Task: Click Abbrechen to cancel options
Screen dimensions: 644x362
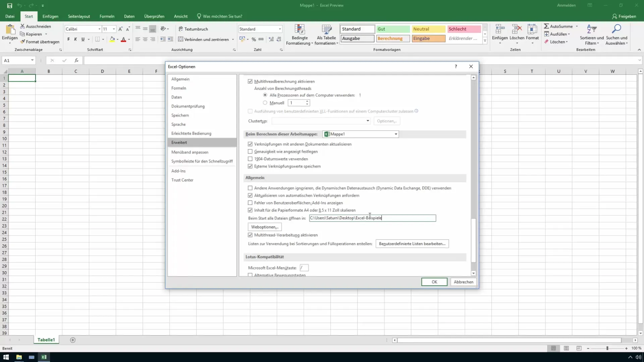Action: click(464, 282)
